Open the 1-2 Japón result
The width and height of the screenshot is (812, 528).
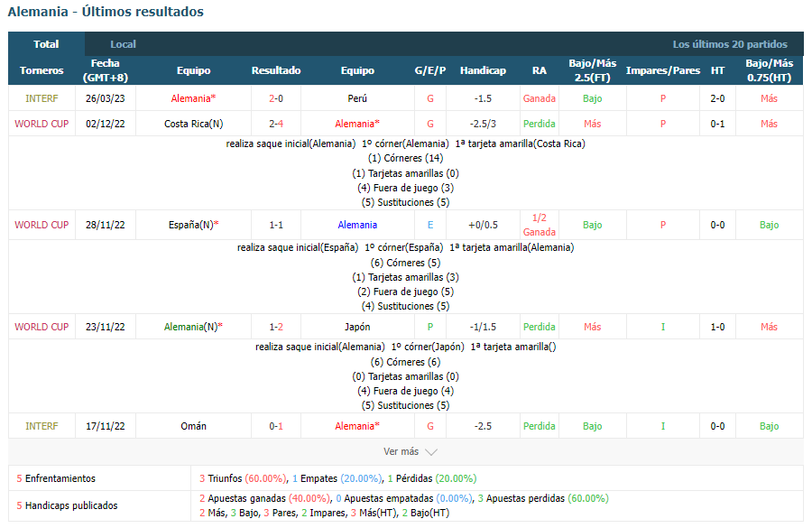coord(276,327)
